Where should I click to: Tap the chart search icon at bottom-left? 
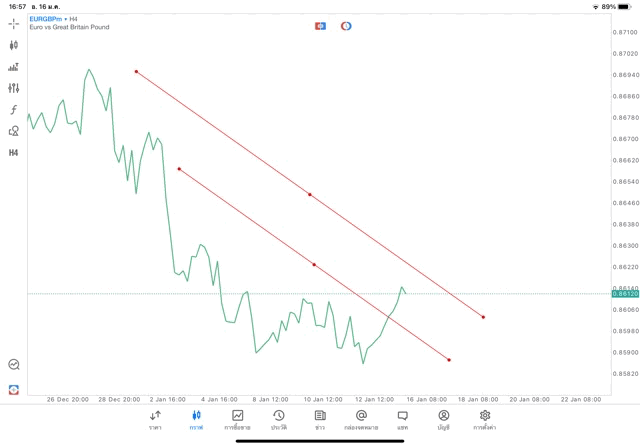point(14,365)
